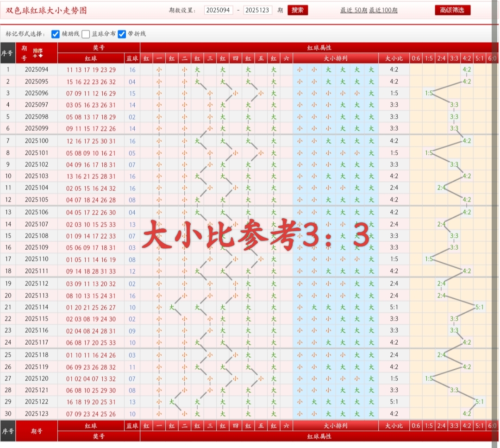Image resolution: width=500 pixels, height=448 pixels.
Task: Click the 2:4 trend marker in row 2025104
Action: point(441,188)
